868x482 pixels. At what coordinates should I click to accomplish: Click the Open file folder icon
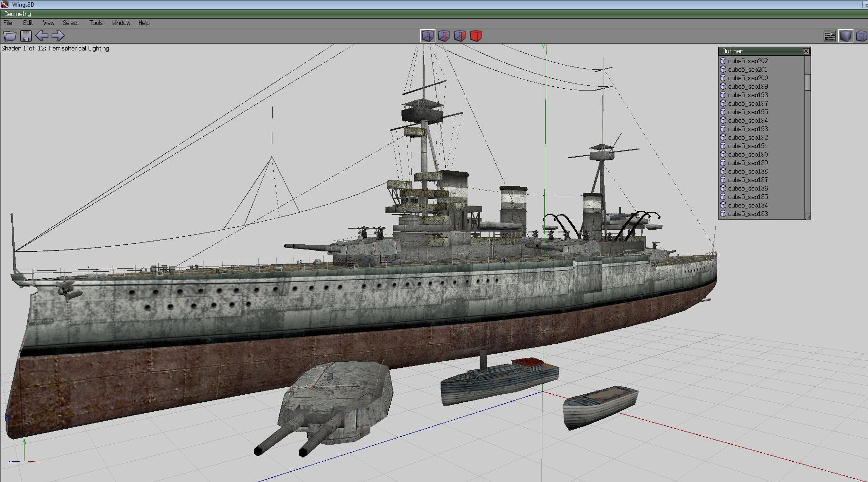click(10, 36)
